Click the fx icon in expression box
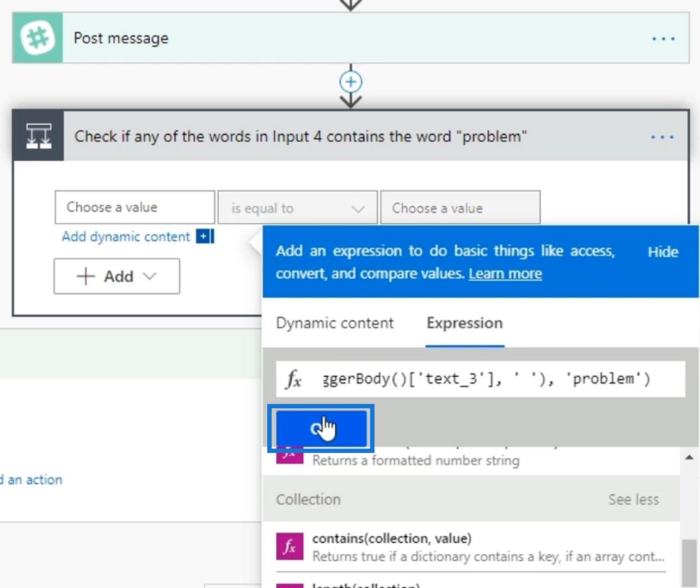This screenshot has height=588, width=700. (293, 378)
